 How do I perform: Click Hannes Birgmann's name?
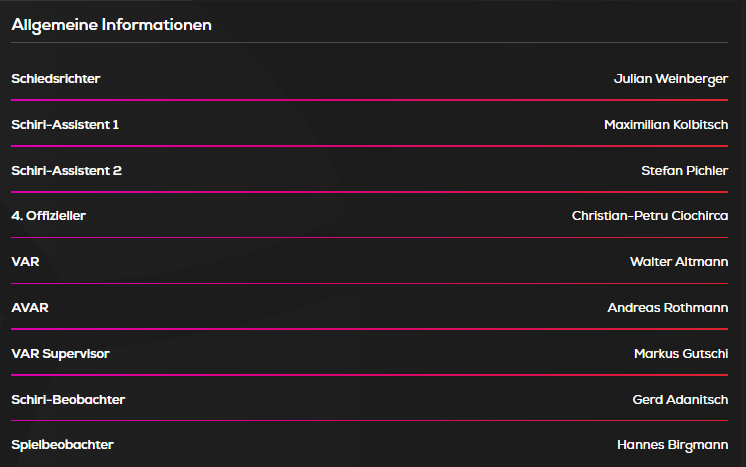[x=672, y=445]
